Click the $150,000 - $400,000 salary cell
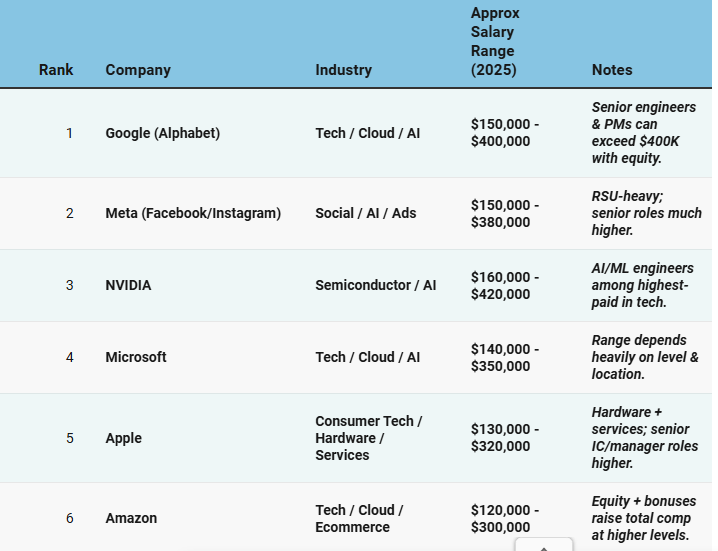This screenshot has width=718, height=551. [x=505, y=132]
